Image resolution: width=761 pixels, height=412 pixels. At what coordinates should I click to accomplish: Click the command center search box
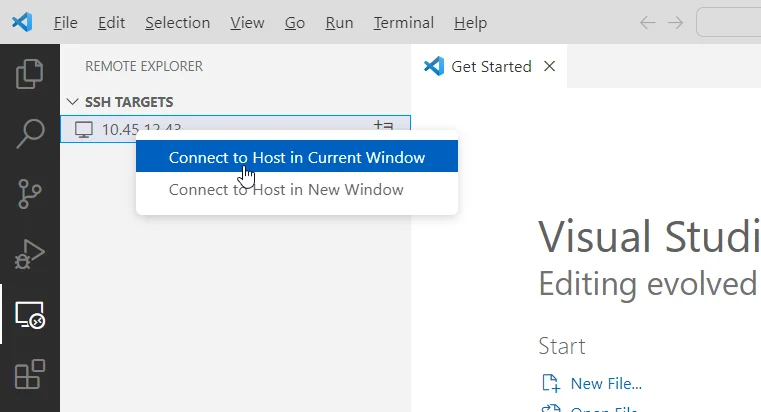pyautogui.click(x=728, y=22)
